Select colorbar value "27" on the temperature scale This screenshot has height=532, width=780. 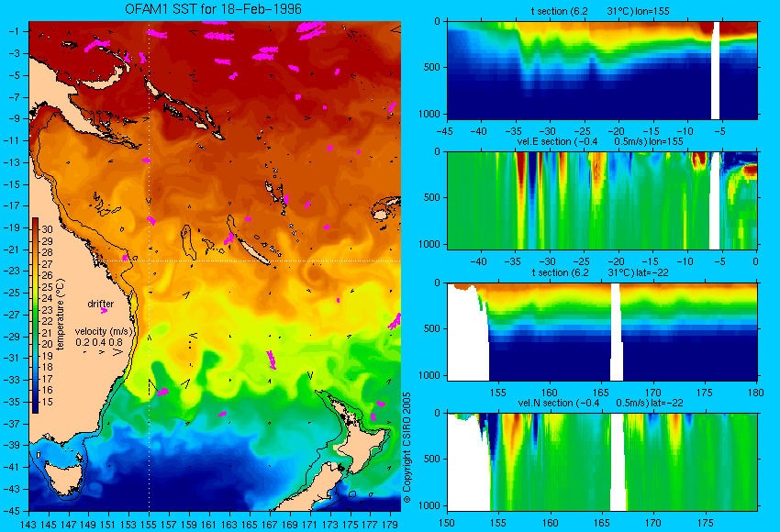pyautogui.click(x=47, y=264)
